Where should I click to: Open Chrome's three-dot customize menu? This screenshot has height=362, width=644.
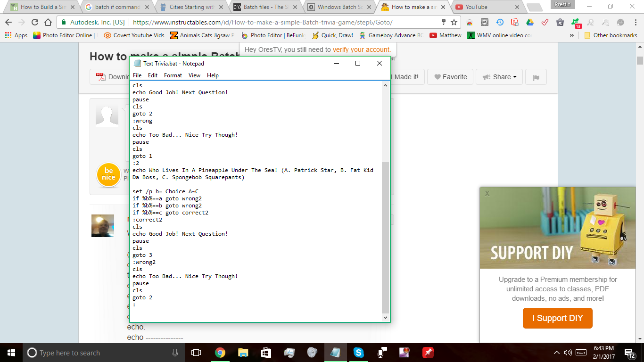(x=636, y=23)
